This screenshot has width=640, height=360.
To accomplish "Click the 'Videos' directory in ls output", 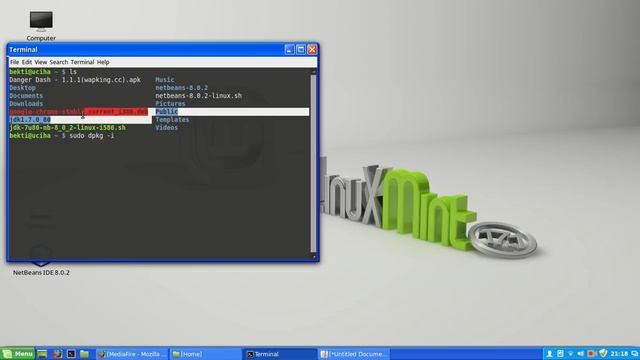I will coord(167,128).
